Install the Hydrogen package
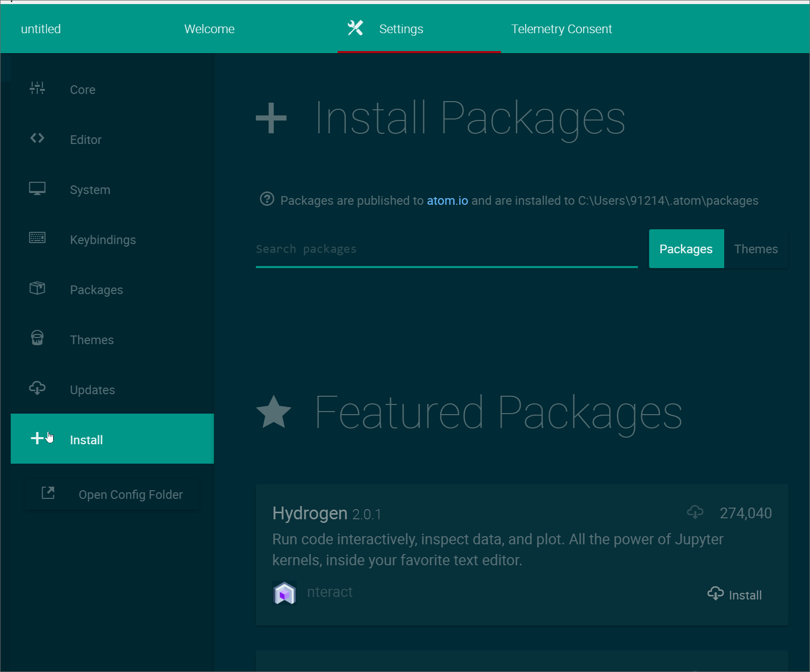 [x=735, y=594]
